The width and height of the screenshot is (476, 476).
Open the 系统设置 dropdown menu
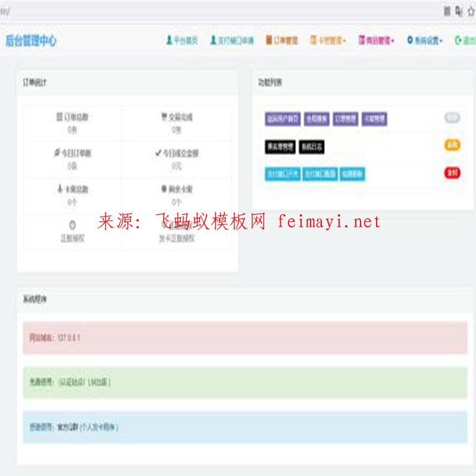pyautogui.click(x=425, y=40)
